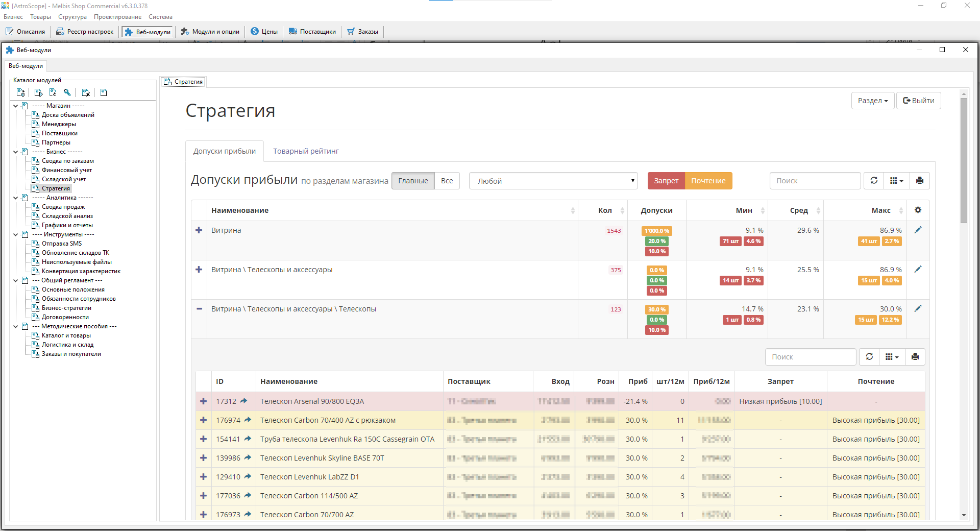
Task: Click the edit pencil for the Витрина row
Action: [x=918, y=230]
